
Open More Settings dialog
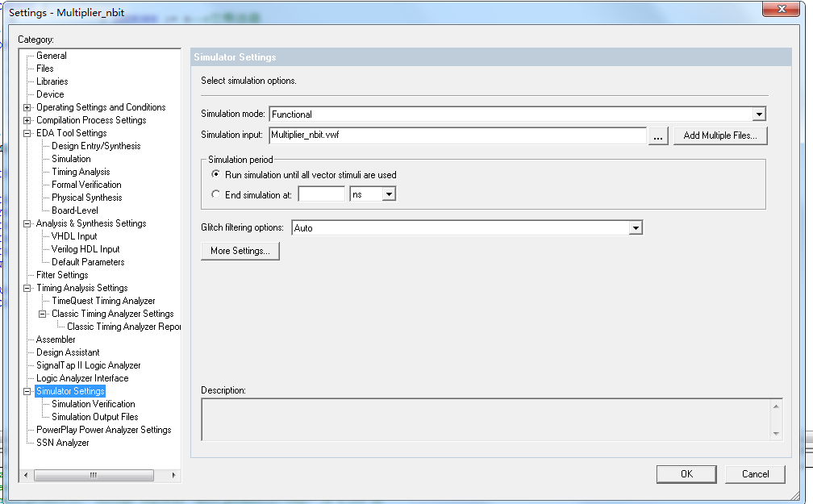point(240,251)
